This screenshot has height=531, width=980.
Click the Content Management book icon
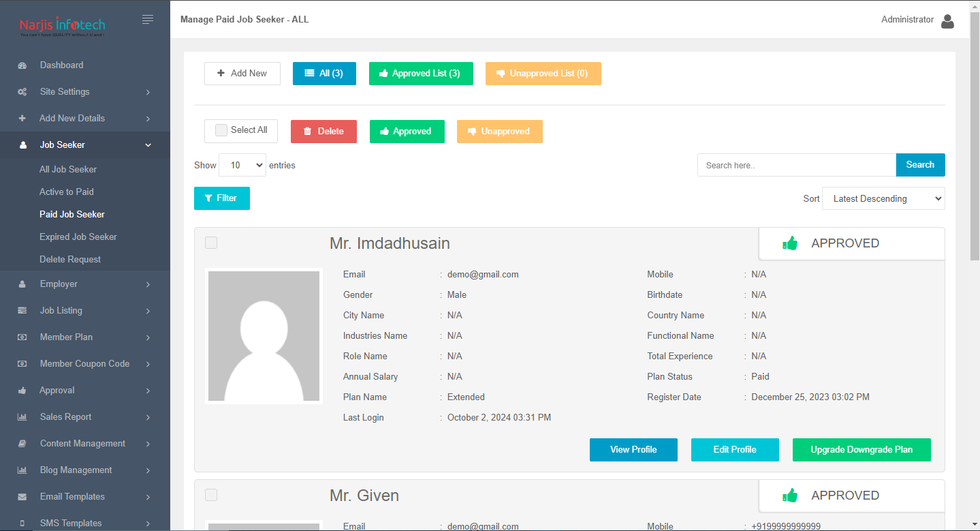[x=22, y=444]
